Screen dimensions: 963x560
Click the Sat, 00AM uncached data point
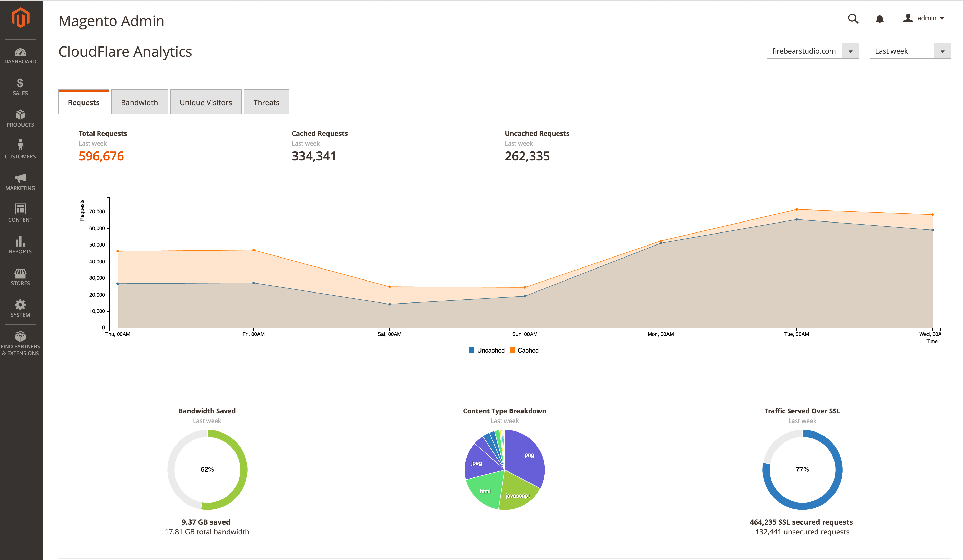[x=389, y=304]
